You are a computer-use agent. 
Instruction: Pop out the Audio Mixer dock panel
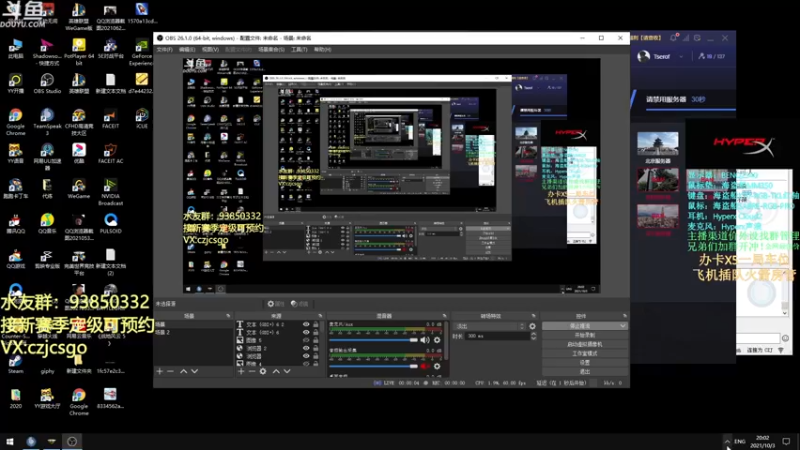pyautogui.click(x=444, y=316)
